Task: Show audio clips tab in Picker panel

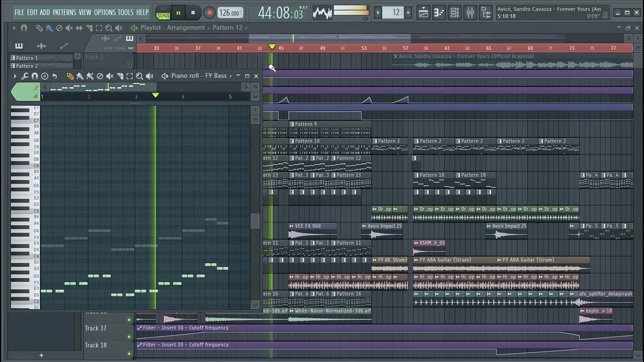Action: 41,46
